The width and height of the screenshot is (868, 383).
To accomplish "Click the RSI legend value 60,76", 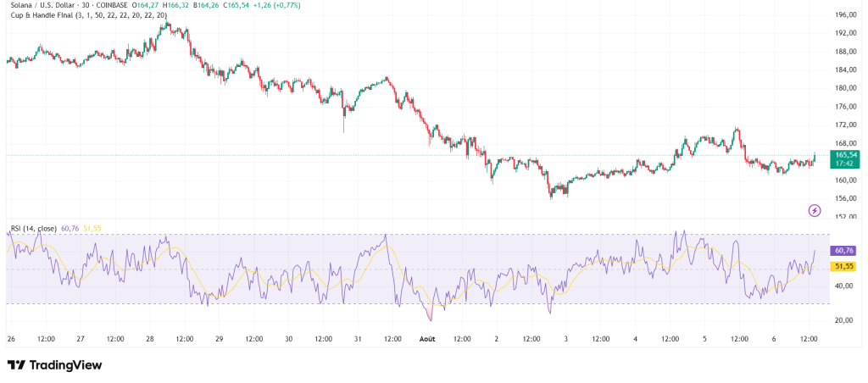I will 71,228.
